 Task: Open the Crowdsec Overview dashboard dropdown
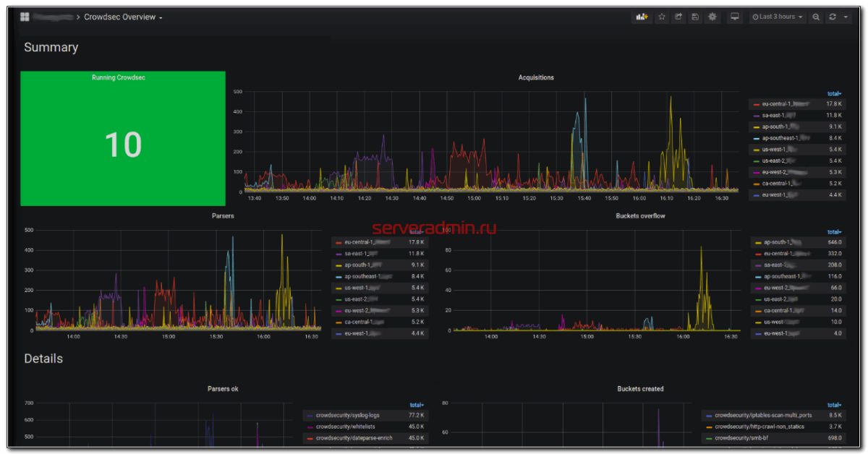tap(123, 17)
